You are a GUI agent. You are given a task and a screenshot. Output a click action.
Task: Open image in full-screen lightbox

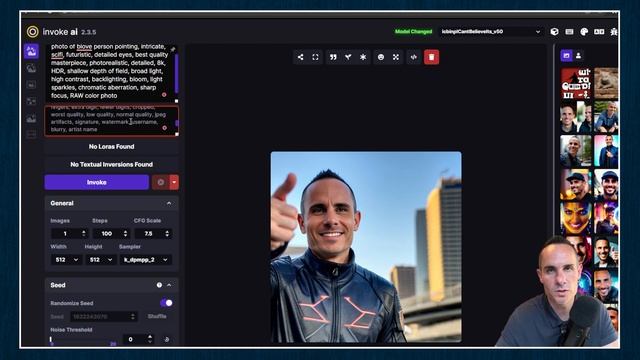coord(315,57)
